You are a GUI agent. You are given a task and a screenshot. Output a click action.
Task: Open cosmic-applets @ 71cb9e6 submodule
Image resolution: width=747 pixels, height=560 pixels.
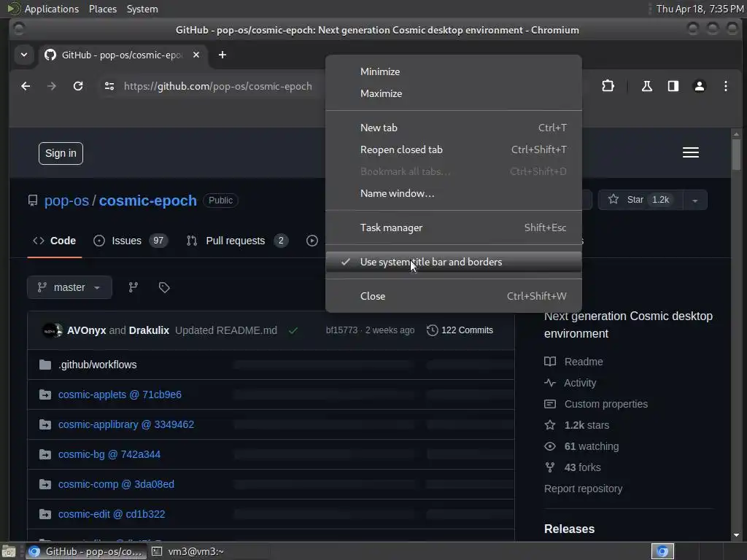120,394
